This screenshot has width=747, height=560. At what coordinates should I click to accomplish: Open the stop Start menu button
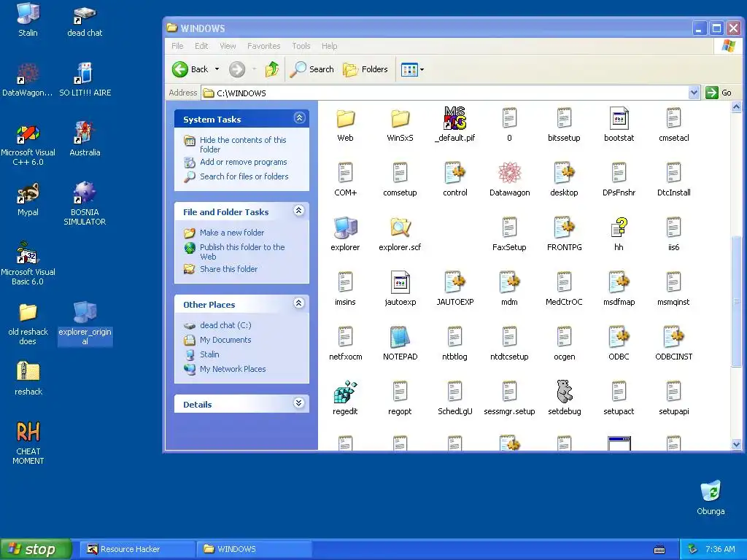click(x=36, y=549)
